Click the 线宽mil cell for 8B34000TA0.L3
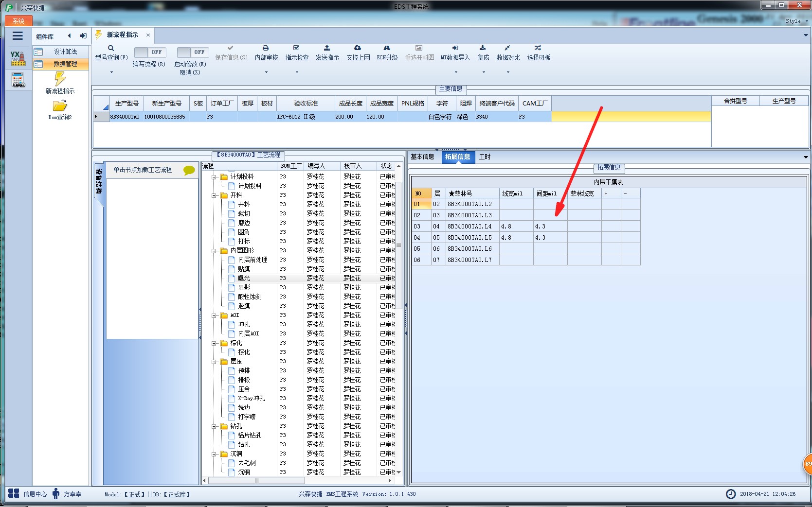The height and width of the screenshot is (507, 812). click(x=516, y=215)
